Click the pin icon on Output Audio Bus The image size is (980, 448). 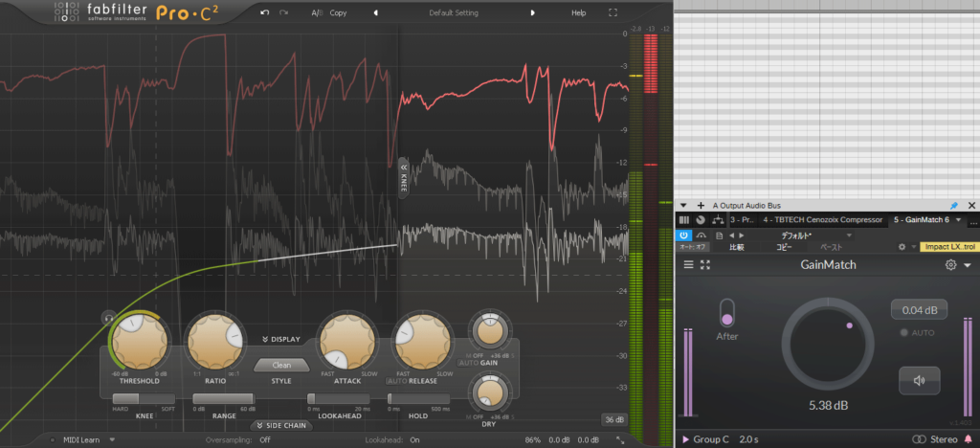click(x=953, y=205)
